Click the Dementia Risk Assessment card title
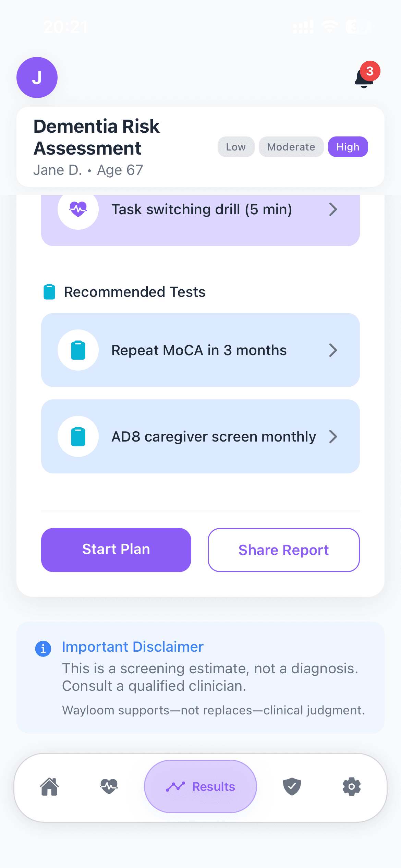The image size is (401, 868). [x=97, y=137]
